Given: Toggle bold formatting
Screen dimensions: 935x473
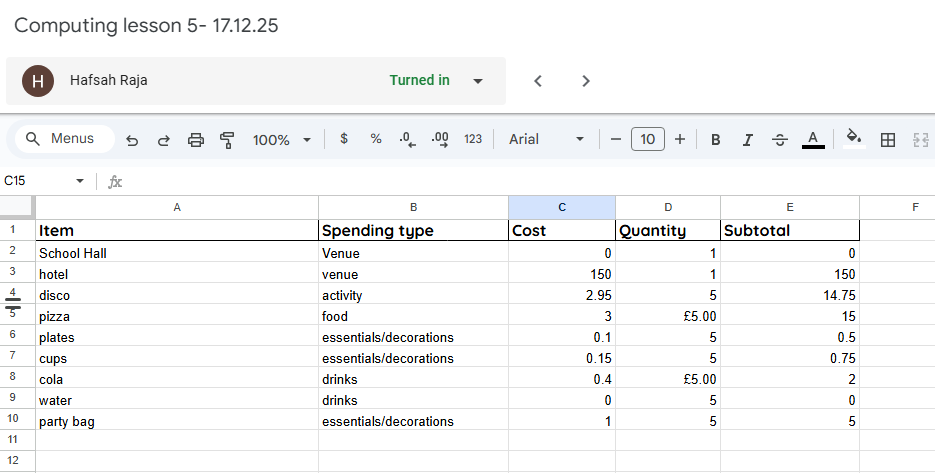Looking at the screenshot, I should tap(715, 140).
